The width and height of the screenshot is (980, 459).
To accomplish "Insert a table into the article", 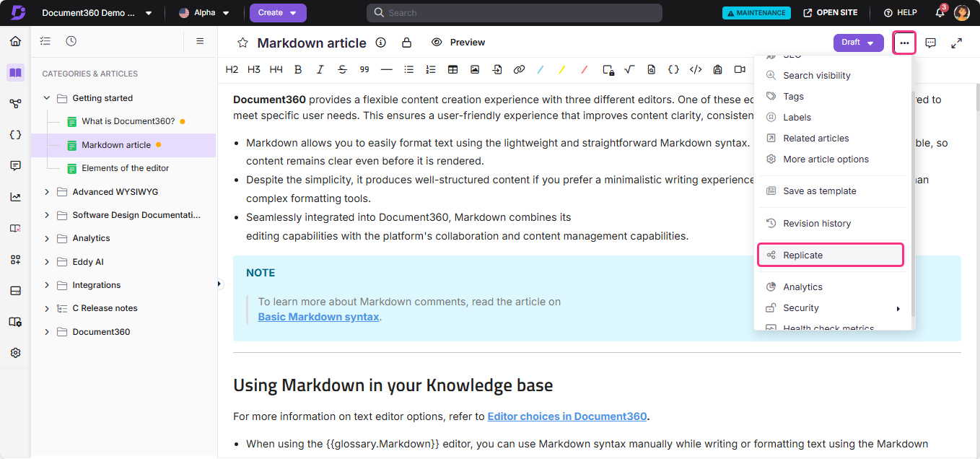I will (452, 69).
